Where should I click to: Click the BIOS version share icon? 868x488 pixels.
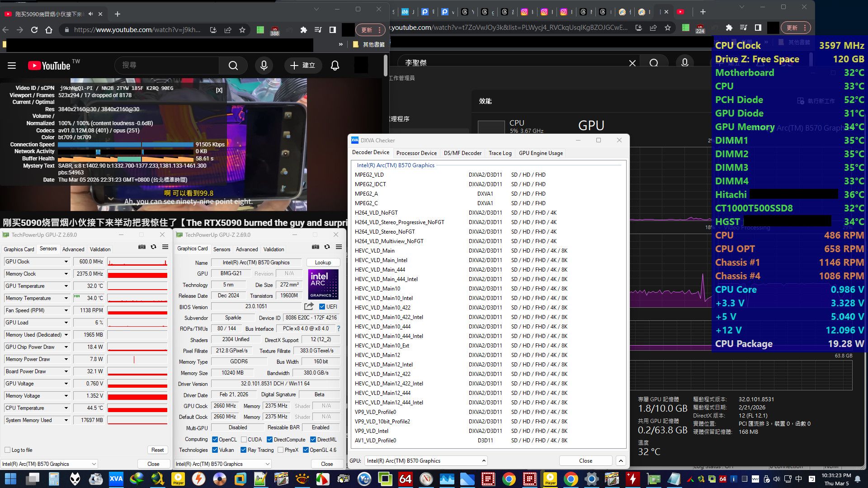pos(309,306)
